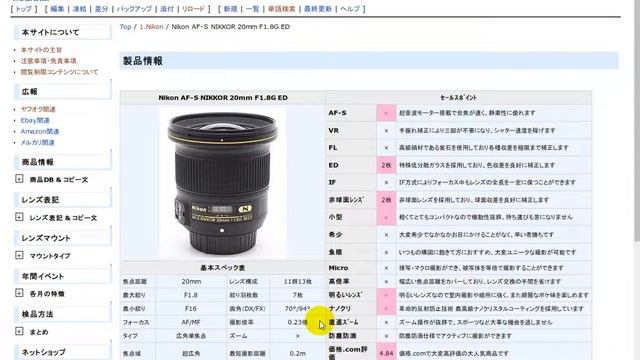Click the Nikon 20mm lens product image
This screenshot has height=360, width=640.
coord(222,183)
